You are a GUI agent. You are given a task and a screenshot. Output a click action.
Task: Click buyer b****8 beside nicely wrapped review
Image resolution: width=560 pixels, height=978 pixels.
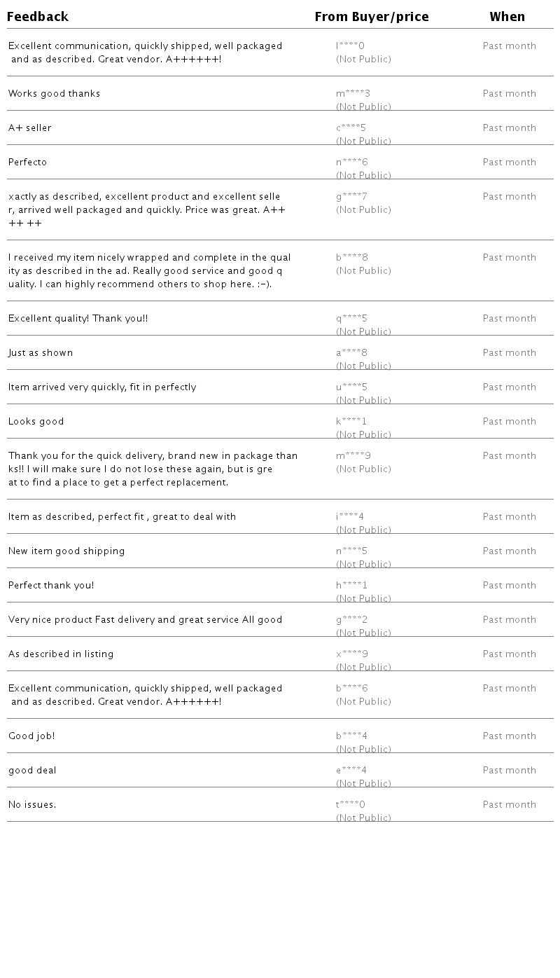click(351, 258)
